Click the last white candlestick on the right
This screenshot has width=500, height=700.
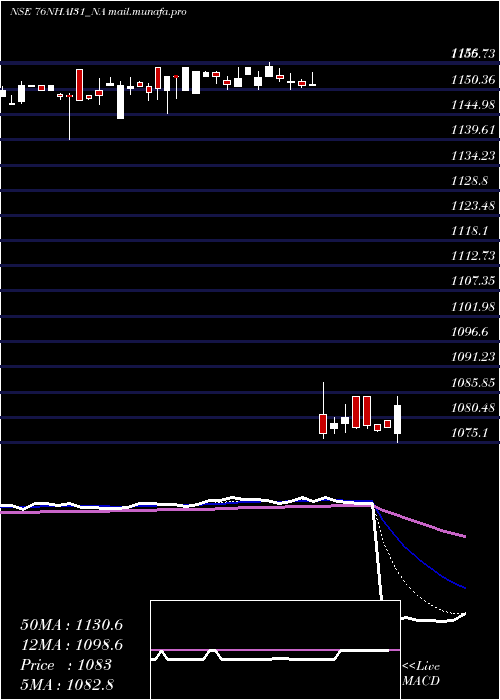(x=397, y=419)
